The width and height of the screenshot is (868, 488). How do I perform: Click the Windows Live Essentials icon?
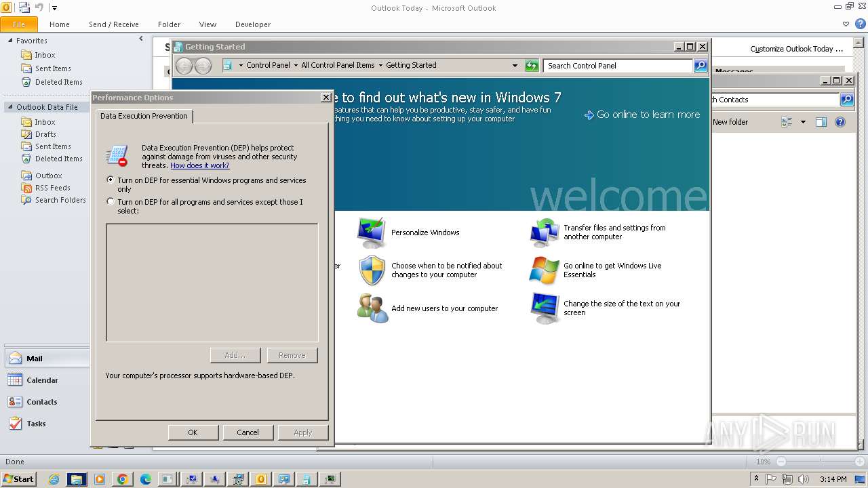tap(545, 270)
